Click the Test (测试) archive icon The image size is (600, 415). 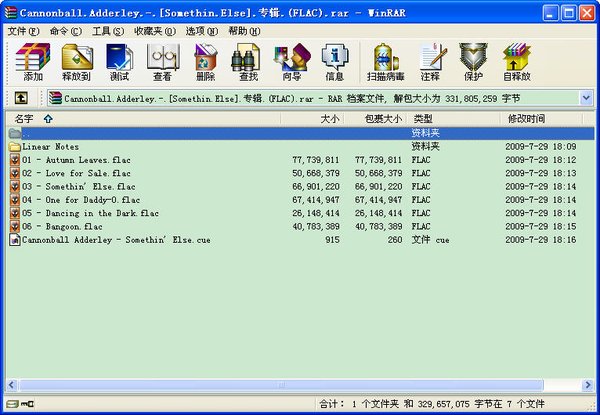(119, 62)
